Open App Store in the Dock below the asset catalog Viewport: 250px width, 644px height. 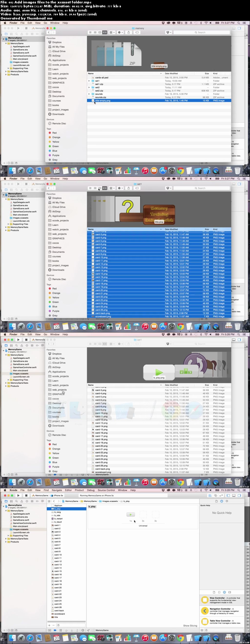click(163, 638)
